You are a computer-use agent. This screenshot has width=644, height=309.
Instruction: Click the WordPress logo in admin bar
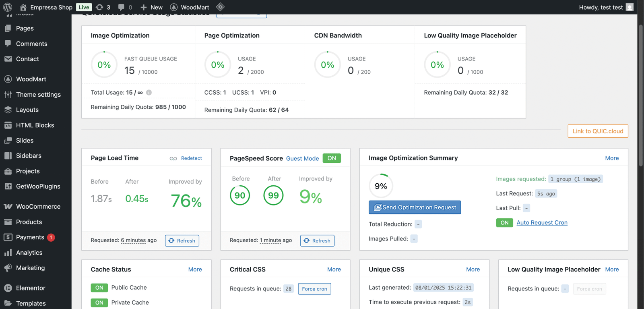8,7
